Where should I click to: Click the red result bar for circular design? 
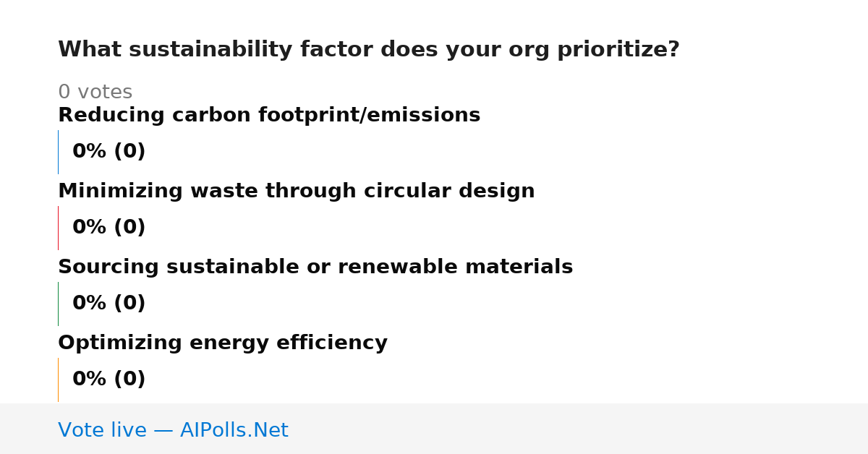tap(58, 228)
